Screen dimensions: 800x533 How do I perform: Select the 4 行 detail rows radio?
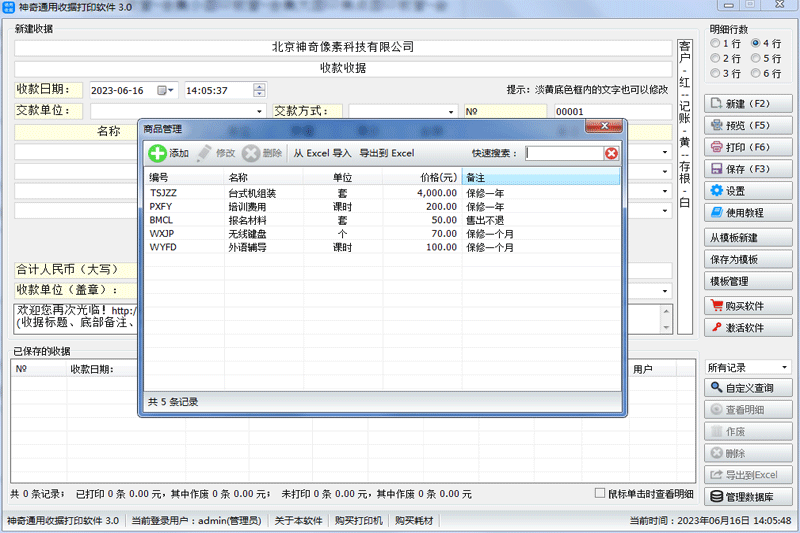[x=756, y=44]
